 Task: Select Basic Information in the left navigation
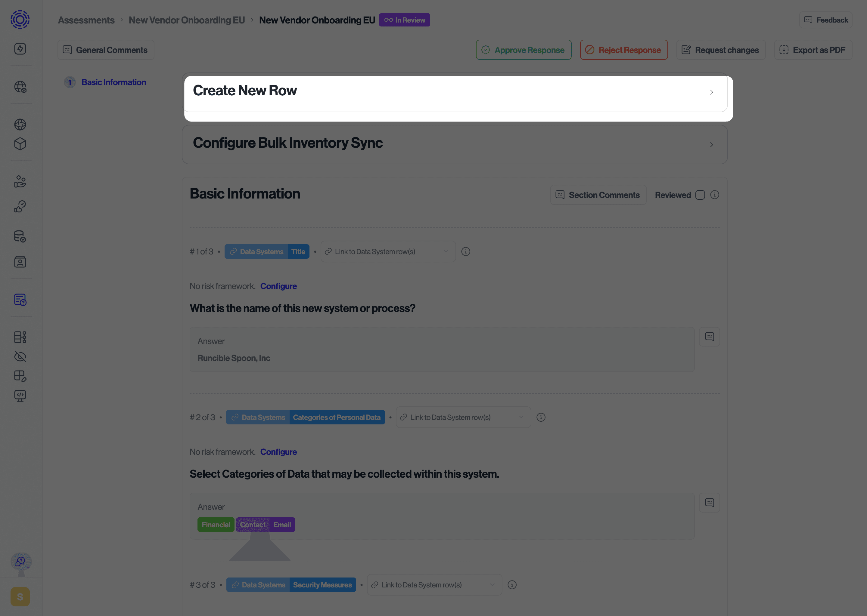[113, 82]
